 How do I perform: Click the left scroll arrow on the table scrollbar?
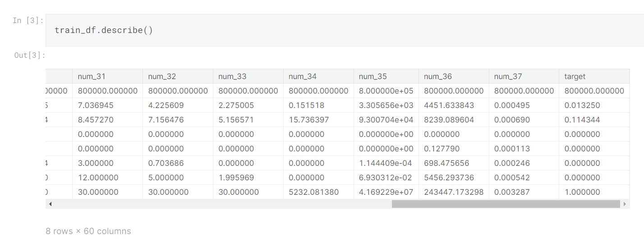coord(50,204)
